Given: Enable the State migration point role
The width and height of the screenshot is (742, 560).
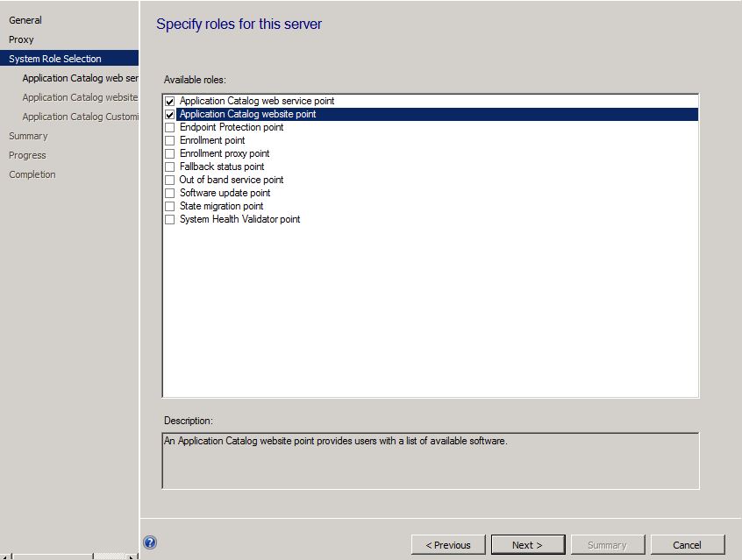Looking at the screenshot, I should click(169, 206).
